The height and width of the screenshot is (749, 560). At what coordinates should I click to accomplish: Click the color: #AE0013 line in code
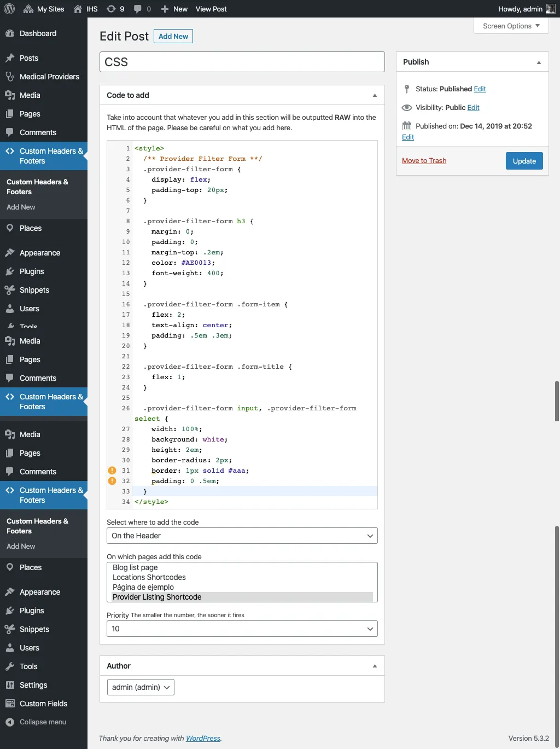[183, 263]
